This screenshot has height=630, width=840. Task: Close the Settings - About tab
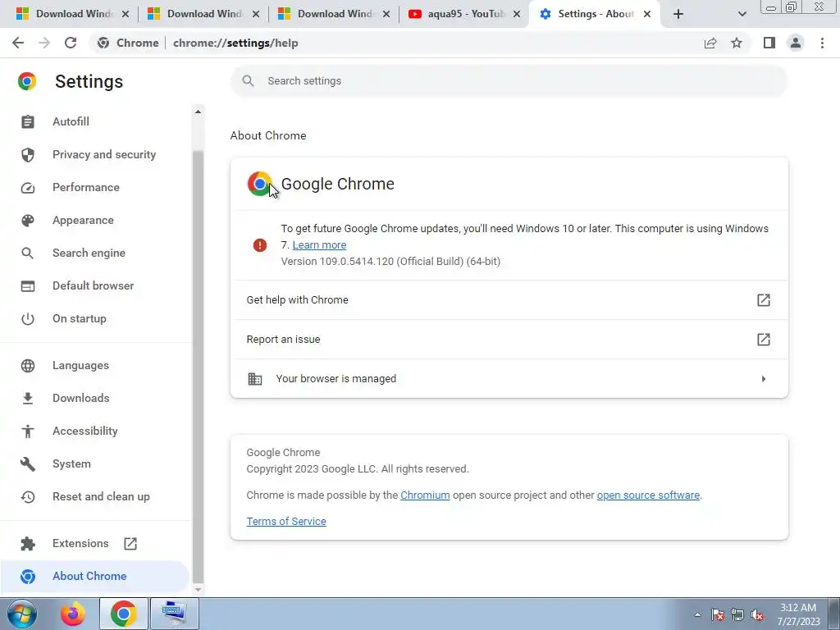647,14
